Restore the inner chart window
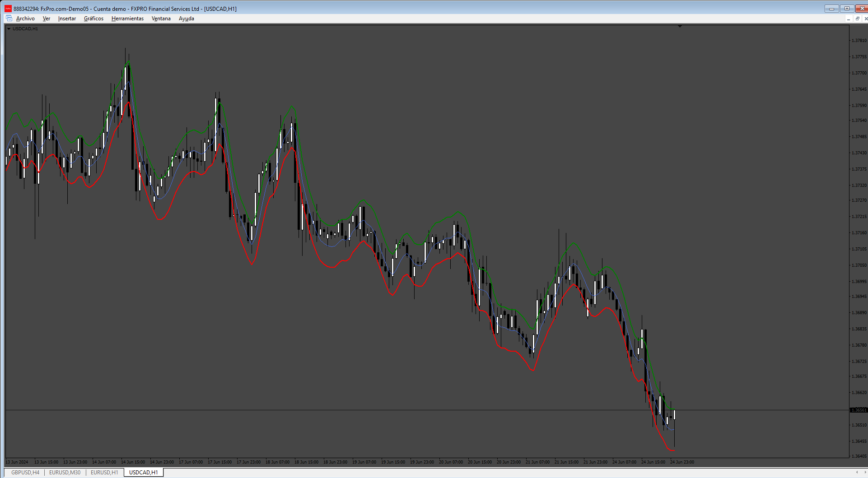Screen dimensions: 868x478 [857, 19]
